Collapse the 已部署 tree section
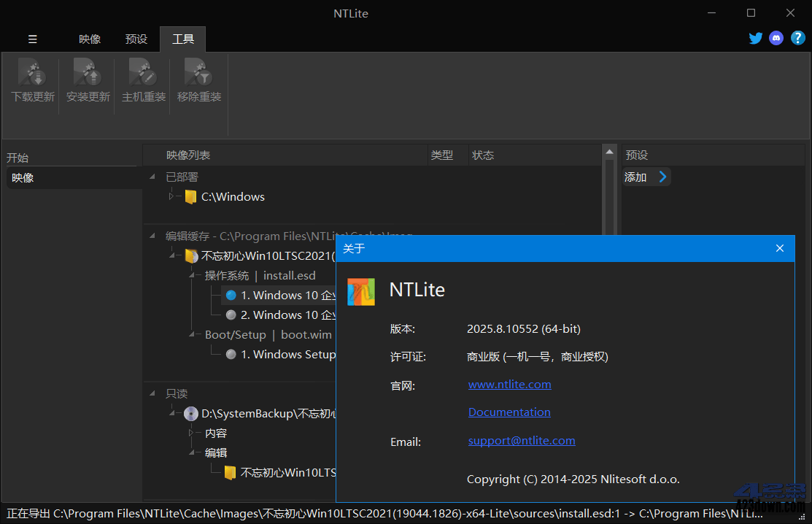The image size is (812, 524). coord(152,176)
